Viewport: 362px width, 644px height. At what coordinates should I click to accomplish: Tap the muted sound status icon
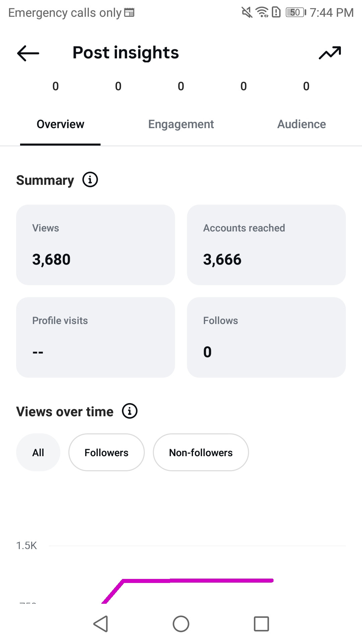tap(247, 12)
